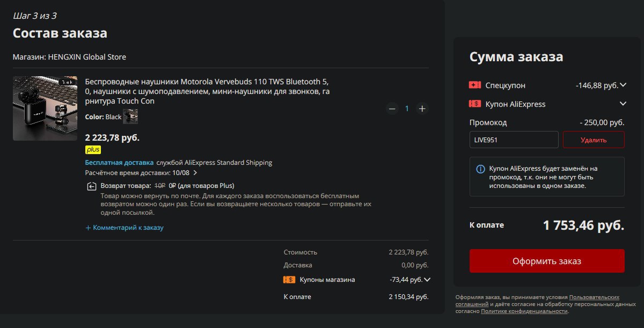This screenshot has width=644, height=328.
Task: Click the promo code input field
Action: (x=514, y=140)
